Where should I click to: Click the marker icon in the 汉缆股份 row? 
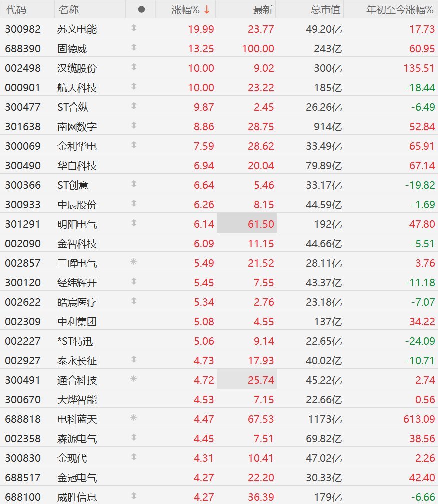click(x=134, y=67)
